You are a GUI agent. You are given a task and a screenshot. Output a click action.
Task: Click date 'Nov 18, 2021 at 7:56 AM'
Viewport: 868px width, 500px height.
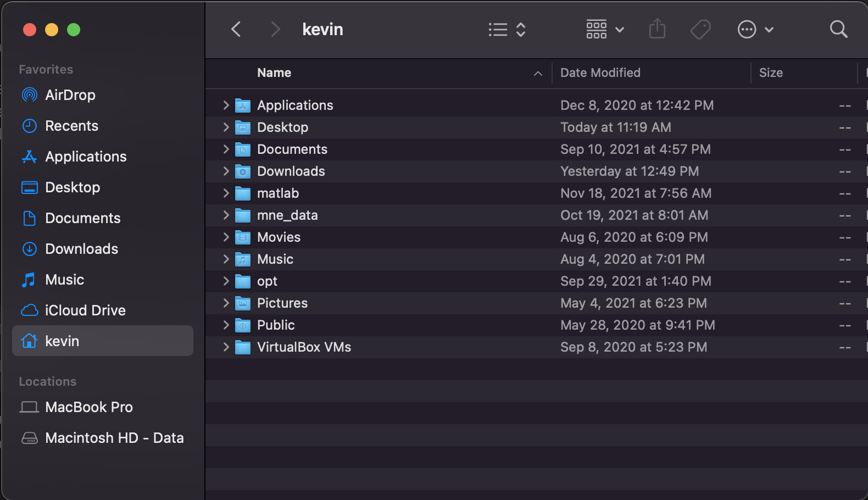[636, 193]
